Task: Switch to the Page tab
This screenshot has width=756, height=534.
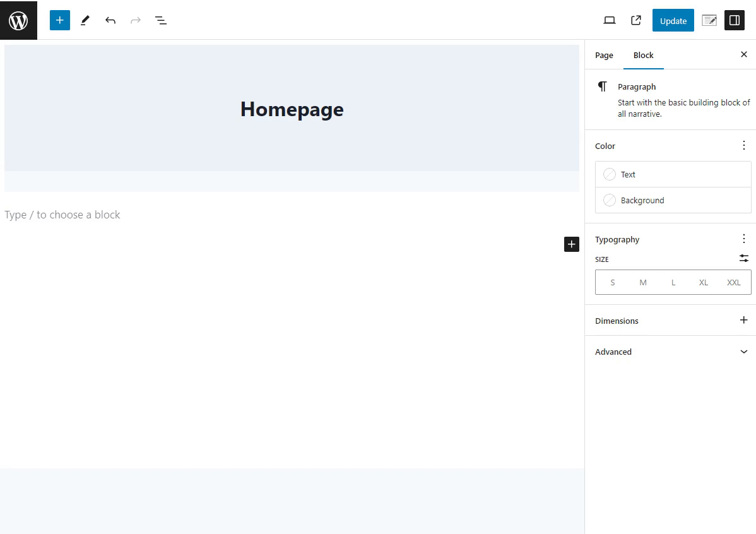Action: coord(604,55)
